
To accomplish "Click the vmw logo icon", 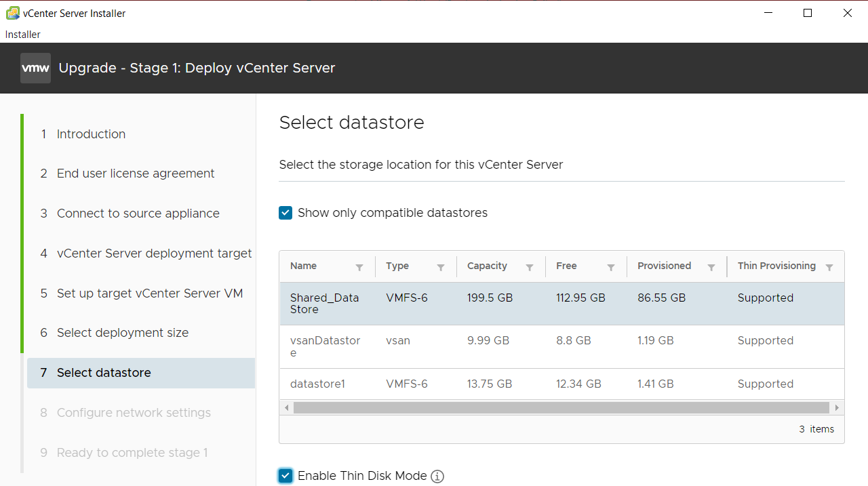I will click(x=35, y=68).
